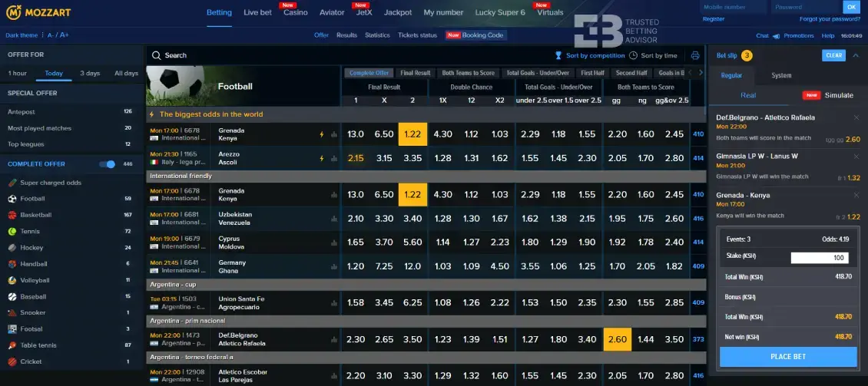Image resolution: width=868 pixels, height=386 pixels.
Task: Click the Tennis ball icon in the sidebar
Action: tap(12, 231)
